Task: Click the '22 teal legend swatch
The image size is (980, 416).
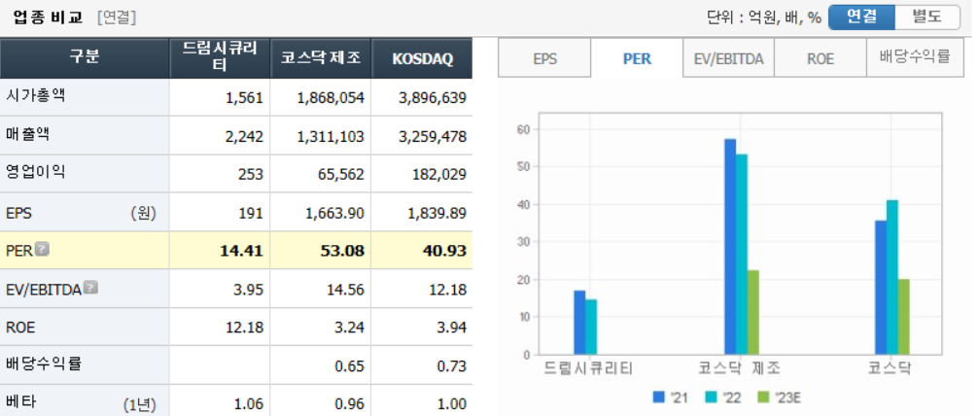Action: point(711,397)
